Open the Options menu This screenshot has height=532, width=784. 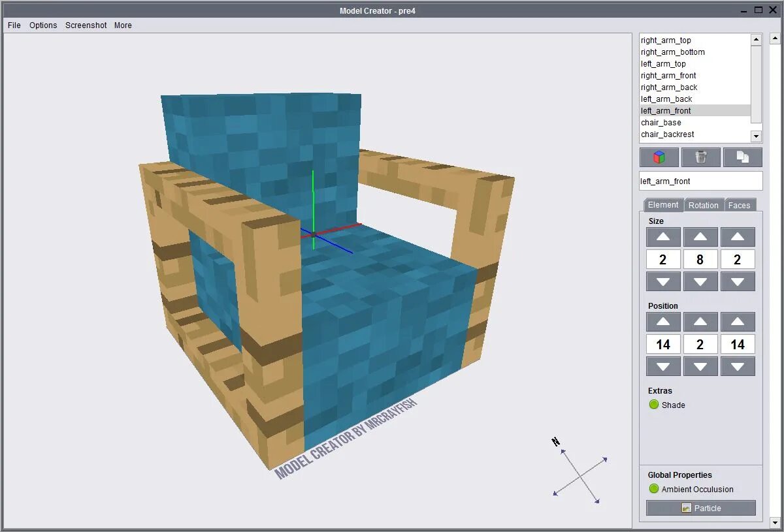(43, 25)
